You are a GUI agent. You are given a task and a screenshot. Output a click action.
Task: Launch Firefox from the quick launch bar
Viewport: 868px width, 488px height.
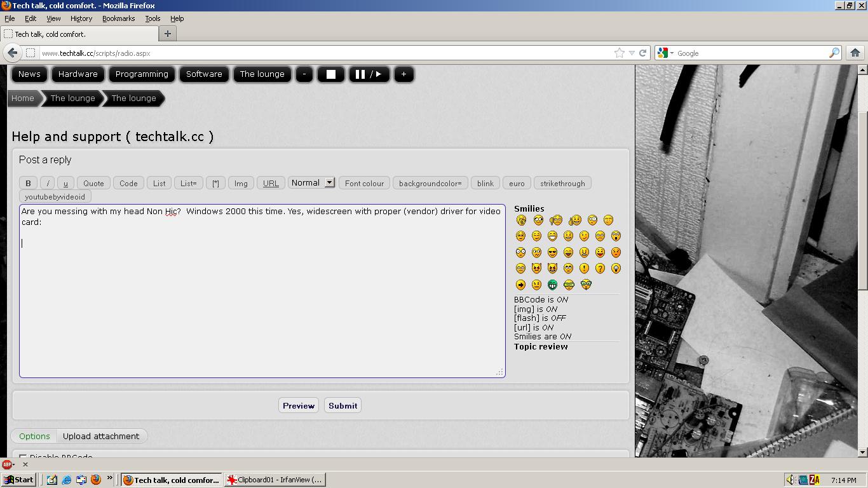pyautogui.click(x=96, y=480)
